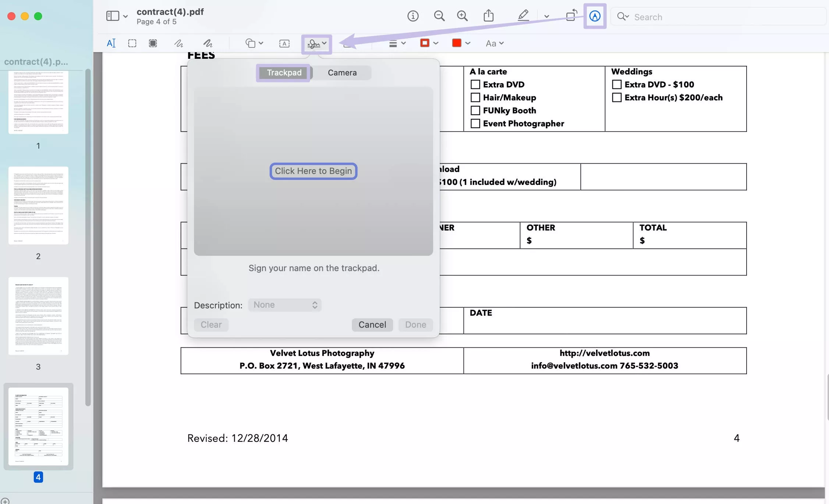The width and height of the screenshot is (829, 504).
Task: Open the Description dropdown set to None
Action: click(x=285, y=305)
